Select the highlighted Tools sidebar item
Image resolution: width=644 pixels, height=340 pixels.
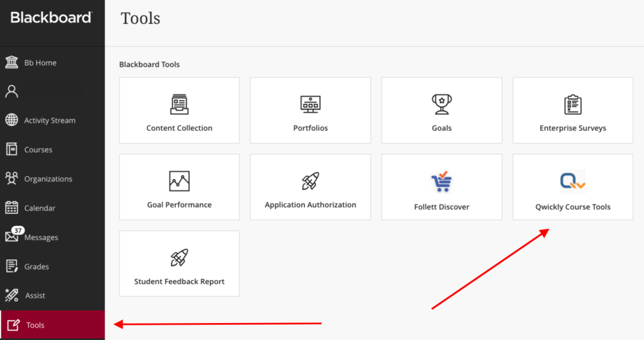click(x=53, y=325)
